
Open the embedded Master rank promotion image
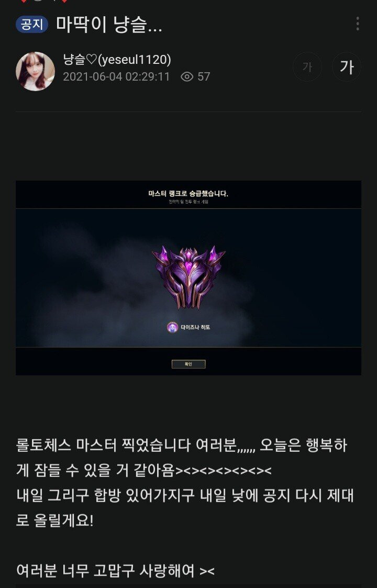pos(188,278)
